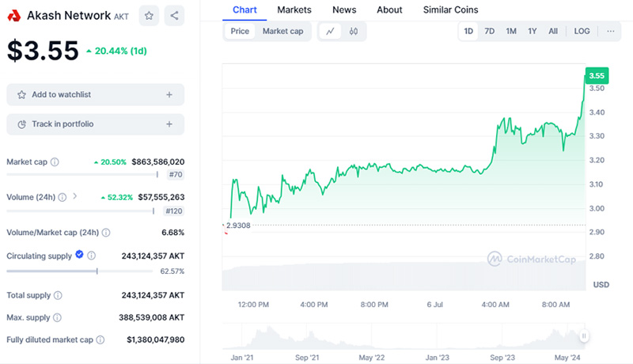Toggle LOG scale on chart
The image size is (633, 364).
[582, 32]
